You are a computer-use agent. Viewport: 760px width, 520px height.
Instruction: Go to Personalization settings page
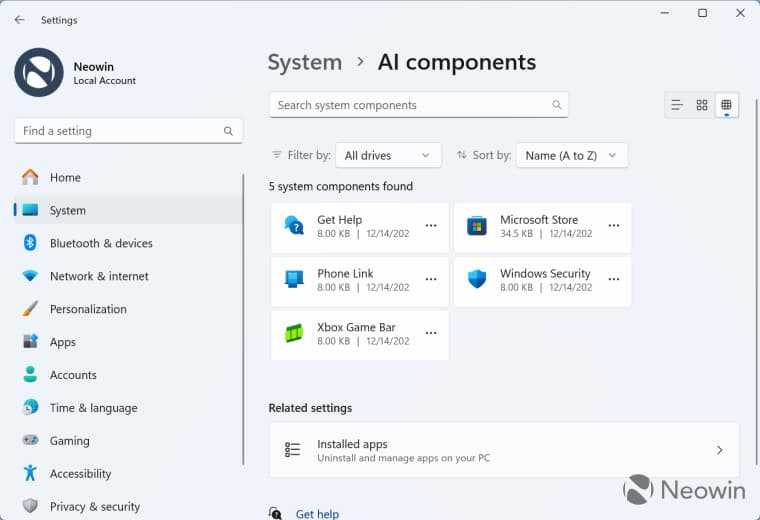88,309
